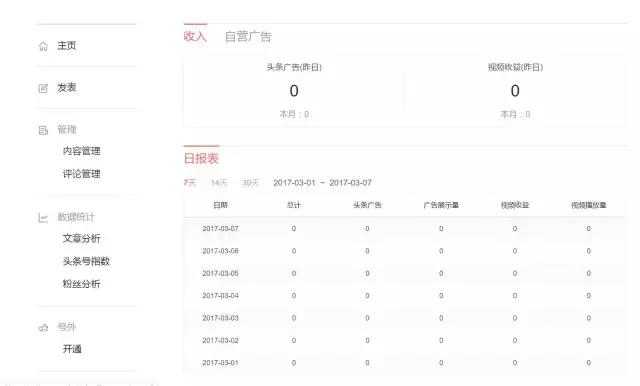Click the 总计 column header
Screen dimensions: 640x386
(x=294, y=205)
